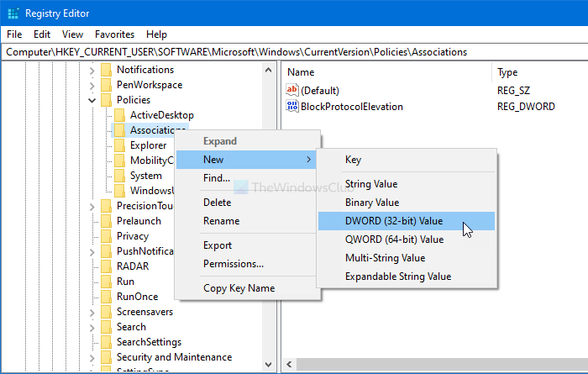
Task: Click the (Default) string value icon
Action: (292, 90)
